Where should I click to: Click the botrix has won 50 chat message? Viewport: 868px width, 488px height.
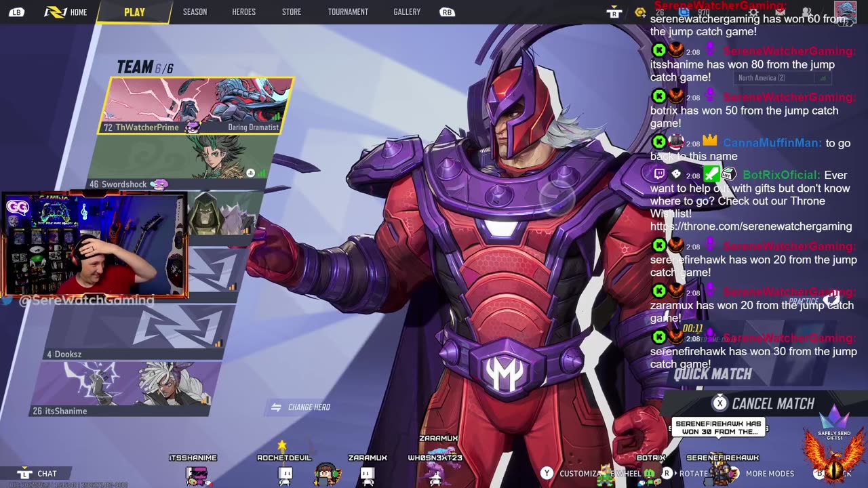pos(745,117)
